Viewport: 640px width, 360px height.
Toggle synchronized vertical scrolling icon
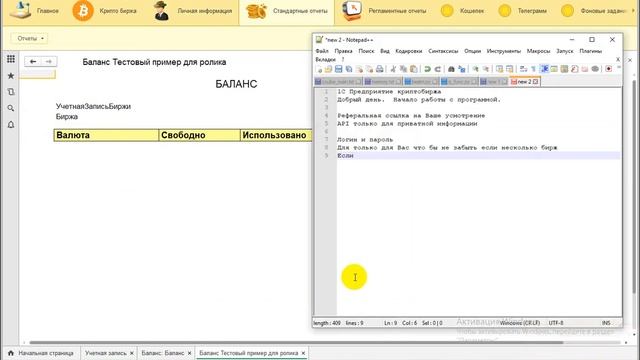(x=500, y=69)
